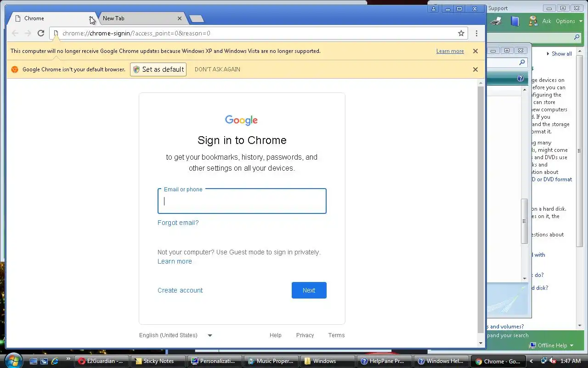Screen dimensions: 588x368
Task: Click the search magnifier in the HelpPane window
Action: tap(522, 63)
